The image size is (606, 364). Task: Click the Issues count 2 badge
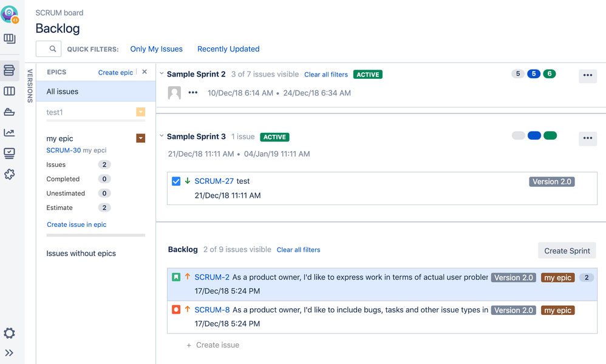(x=104, y=164)
